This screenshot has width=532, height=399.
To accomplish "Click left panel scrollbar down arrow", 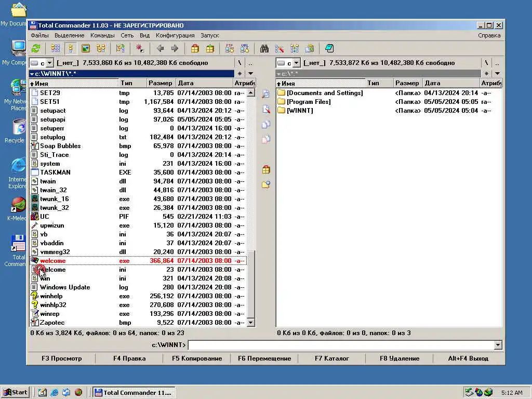I will [251, 322].
